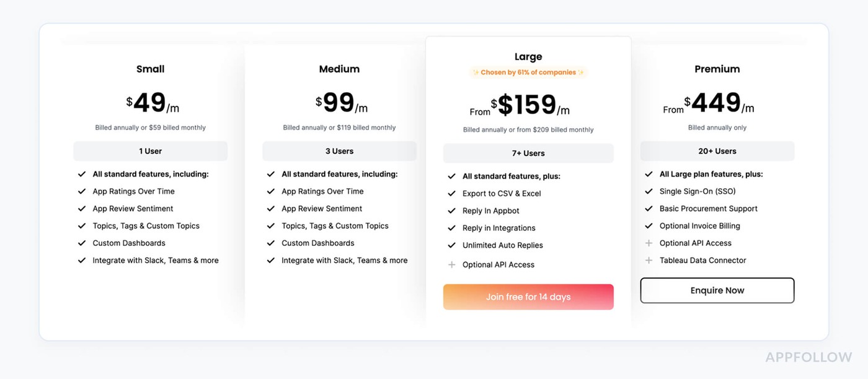Click the Enquire Now button
Viewport: 868px width, 379px height.
point(717,290)
